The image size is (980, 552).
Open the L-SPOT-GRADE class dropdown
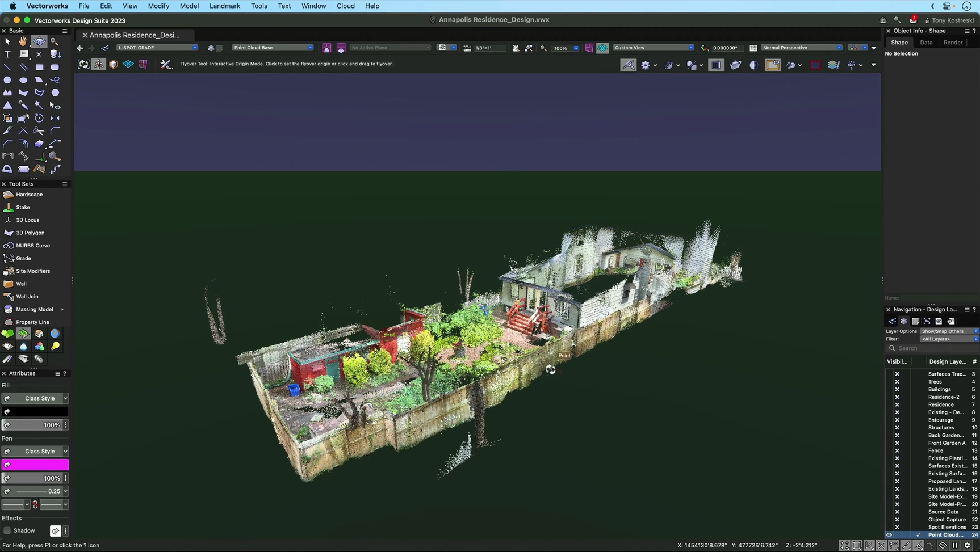(x=195, y=48)
